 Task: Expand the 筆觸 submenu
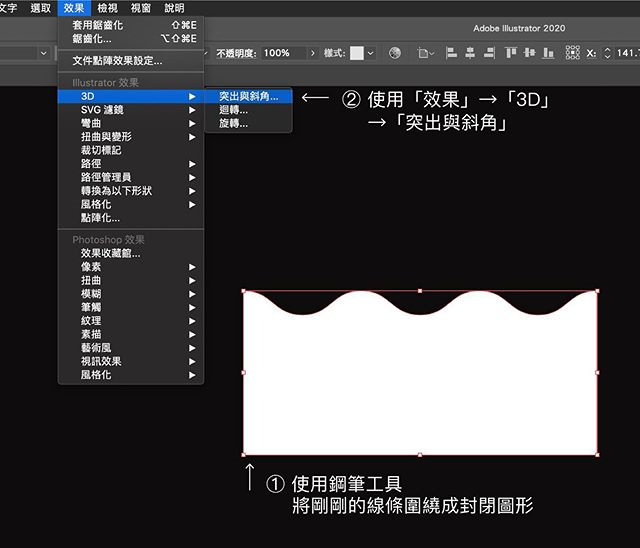(131, 307)
